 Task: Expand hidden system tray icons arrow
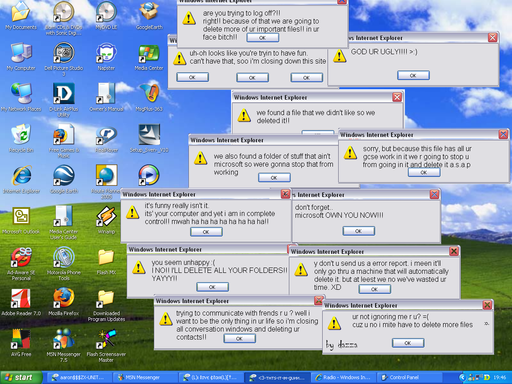(462, 377)
